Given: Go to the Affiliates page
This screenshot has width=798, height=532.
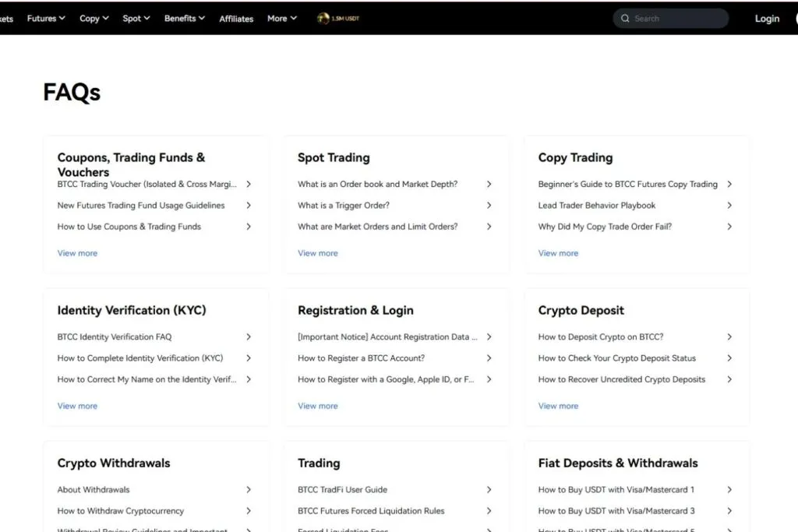Looking at the screenshot, I should point(236,19).
